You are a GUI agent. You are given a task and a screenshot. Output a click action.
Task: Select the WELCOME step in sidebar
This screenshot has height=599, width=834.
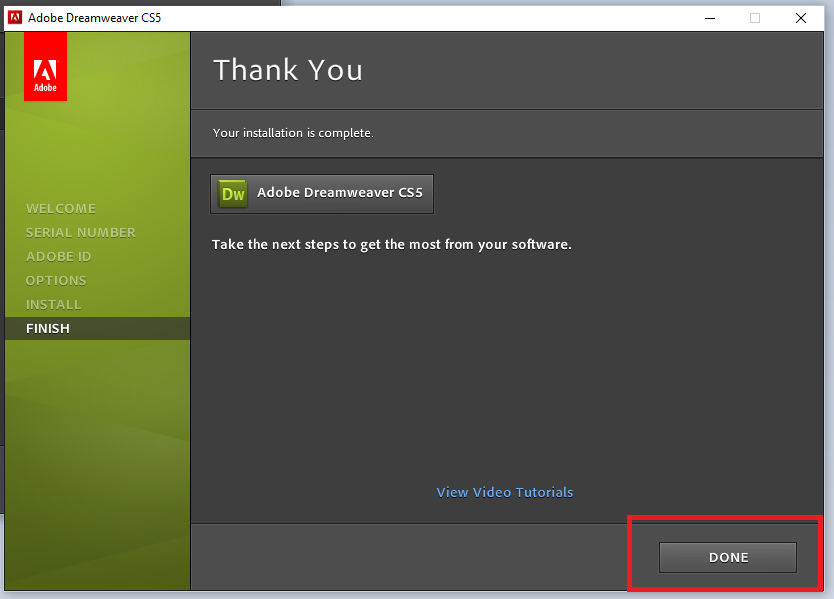tap(61, 208)
